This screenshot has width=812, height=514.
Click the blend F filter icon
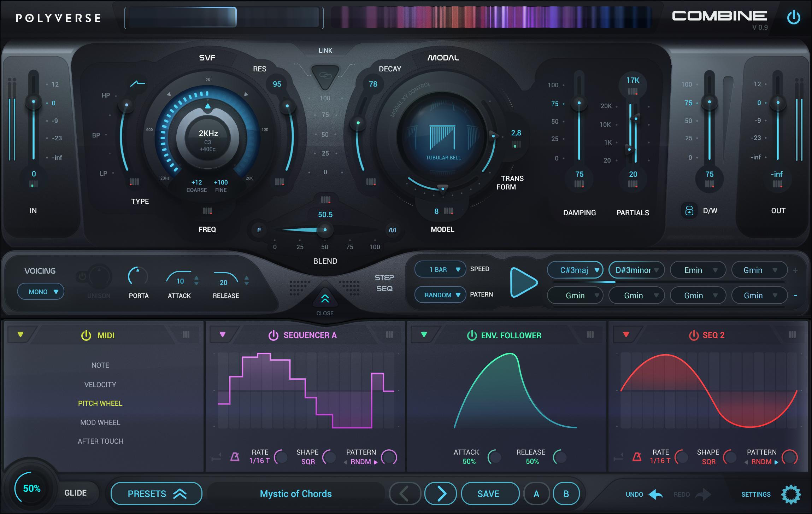coord(259,230)
